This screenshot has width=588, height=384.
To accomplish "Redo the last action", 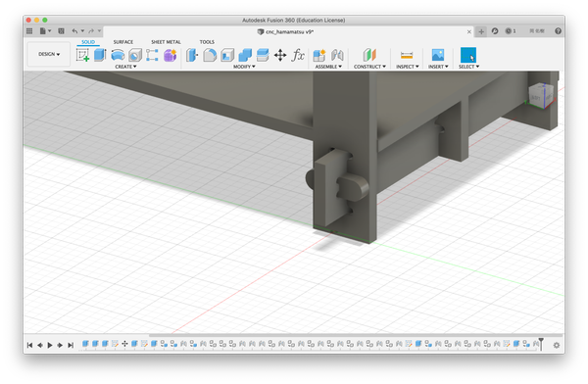I will pyautogui.click(x=91, y=31).
